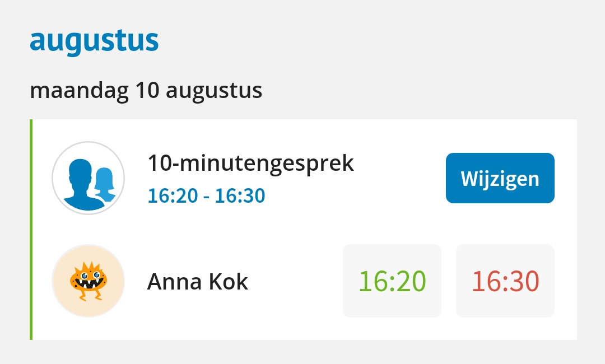This screenshot has height=364, width=605.
Task: Select the red 16:30 time slot
Action: [x=505, y=281]
